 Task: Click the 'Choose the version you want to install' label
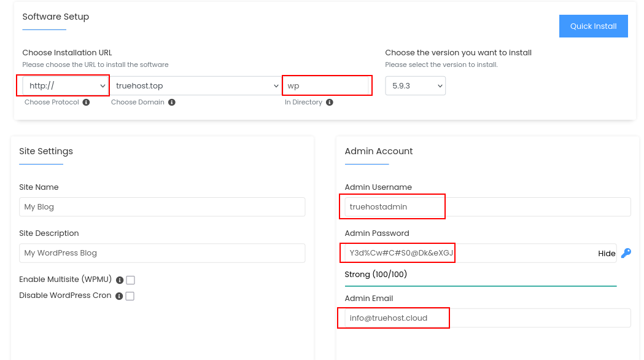pyautogui.click(x=459, y=53)
